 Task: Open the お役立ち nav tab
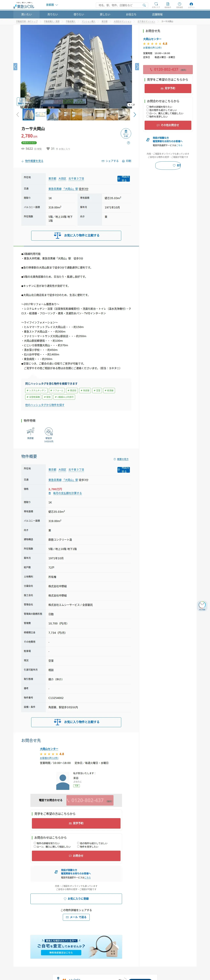[x=131, y=15]
